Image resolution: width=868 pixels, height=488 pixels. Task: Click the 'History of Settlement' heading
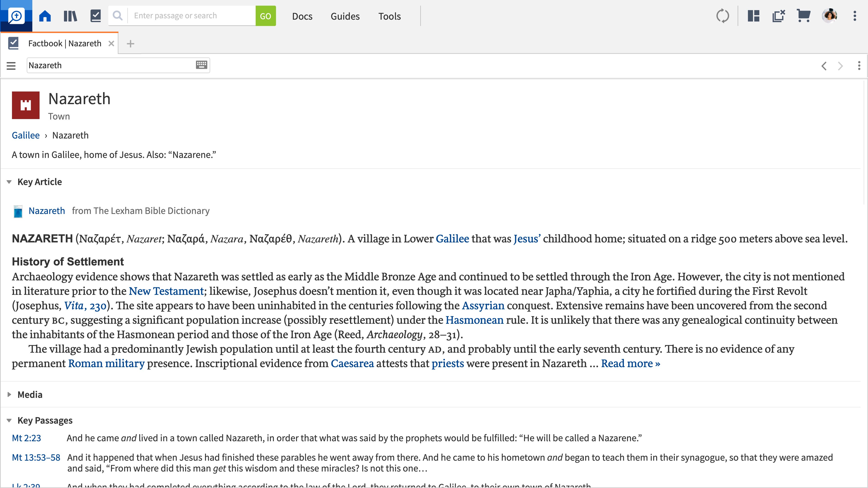[x=68, y=262]
